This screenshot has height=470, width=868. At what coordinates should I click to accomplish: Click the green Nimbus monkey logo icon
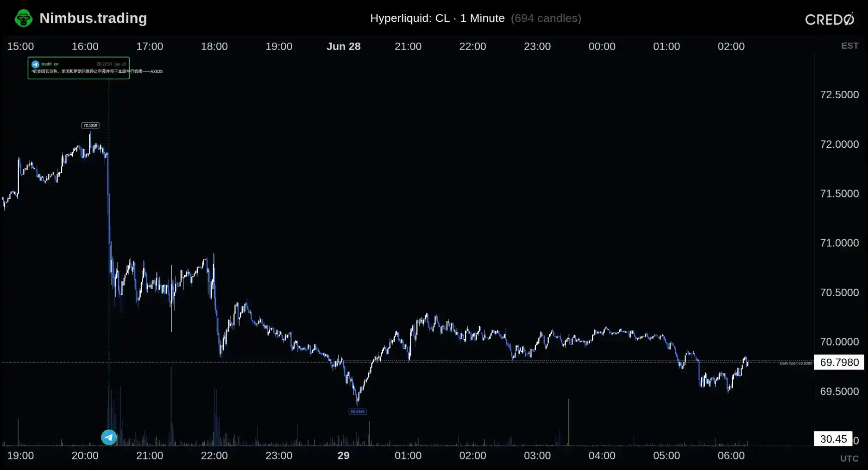pyautogui.click(x=23, y=19)
